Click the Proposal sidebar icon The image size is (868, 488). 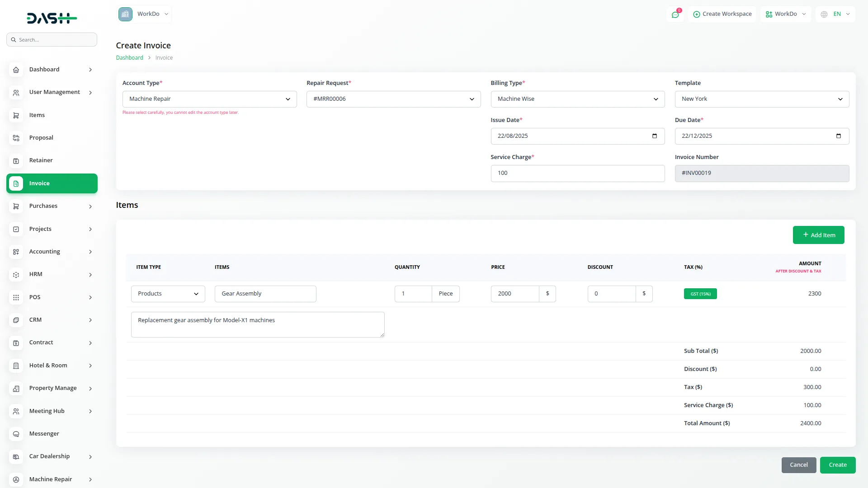click(x=16, y=138)
